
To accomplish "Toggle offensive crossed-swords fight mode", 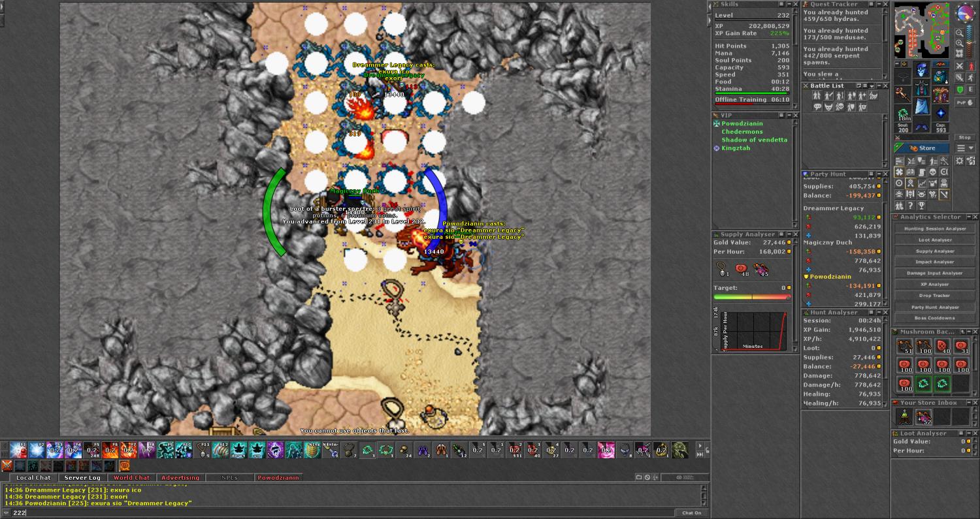I will pyautogui.click(x=960, y=66).
